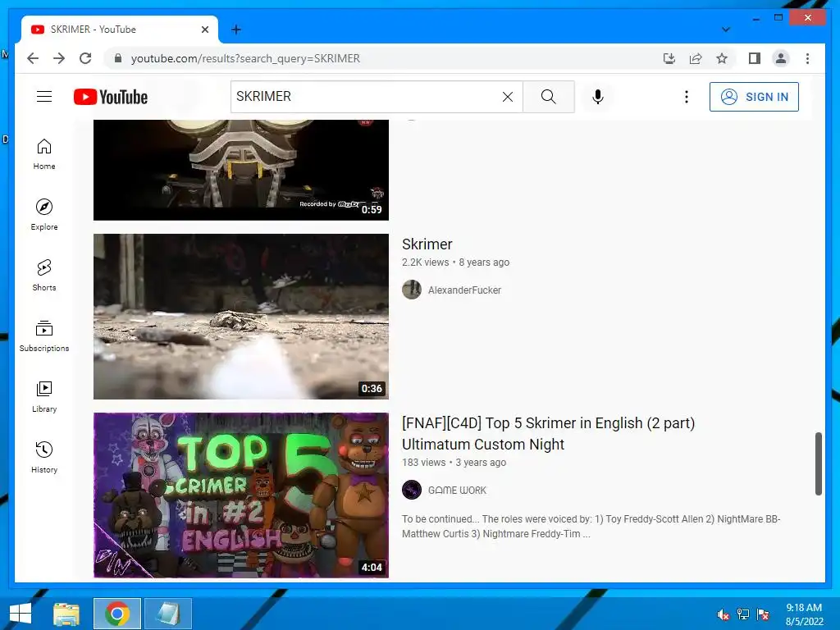The height and width of the screenshot is (630, 840).
Task: Click the Chrome taskbar icon
Action: point(117,614)
